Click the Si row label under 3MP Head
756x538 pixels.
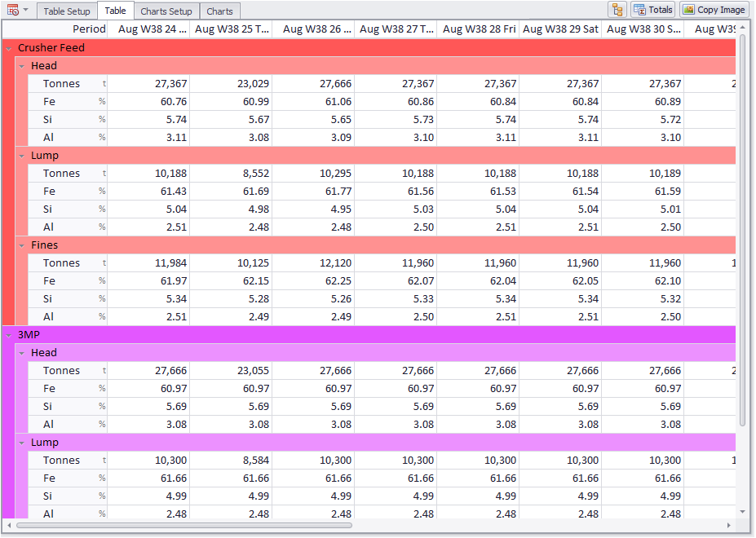pyautogui.click(x=47, y=407)
